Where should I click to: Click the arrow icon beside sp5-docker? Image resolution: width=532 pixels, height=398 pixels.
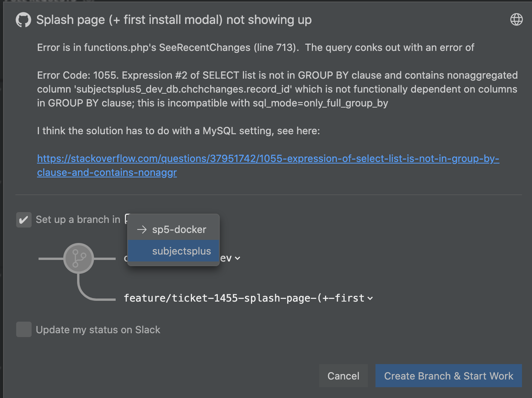pos(142,229)
